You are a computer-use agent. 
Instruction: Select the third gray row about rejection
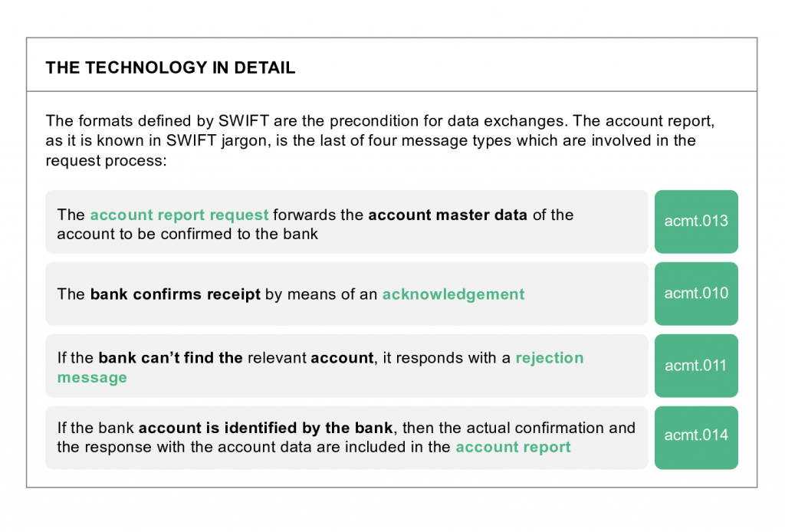347,366
